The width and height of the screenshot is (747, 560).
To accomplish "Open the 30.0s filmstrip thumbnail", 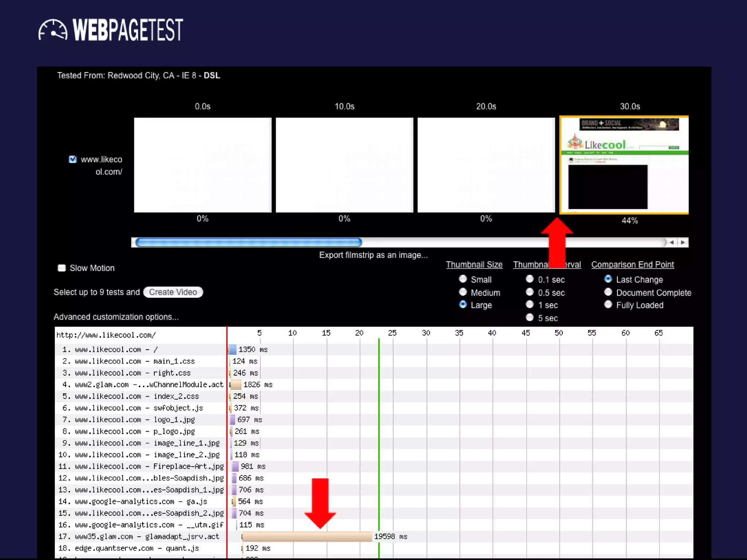I will pos(624,165).
